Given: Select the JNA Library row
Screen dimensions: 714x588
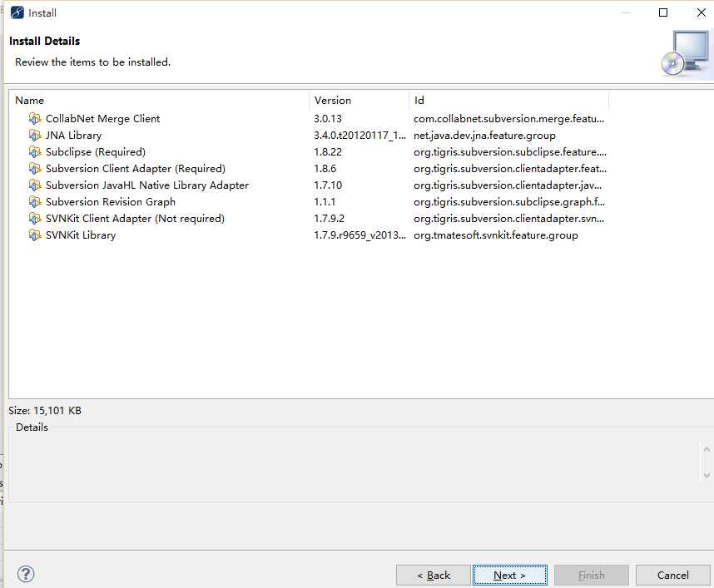Looking at the screenshot, I should 310,136.
